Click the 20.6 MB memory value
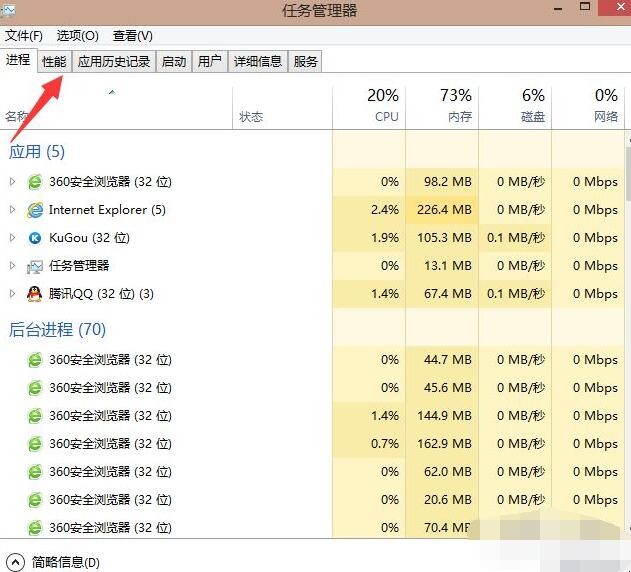The image size is (631, 572). pyautogui.click(x=447, y=500)
